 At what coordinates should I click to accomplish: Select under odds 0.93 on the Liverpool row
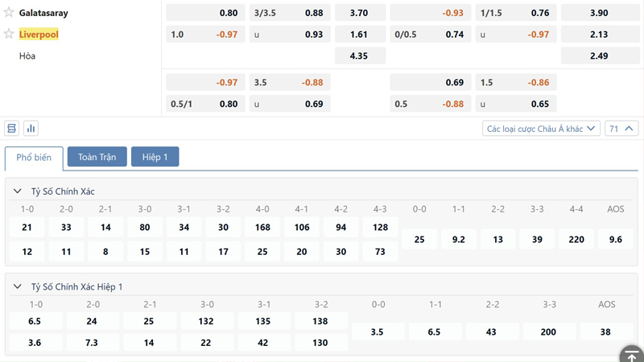pyautogui.click(x=290, y=34)
